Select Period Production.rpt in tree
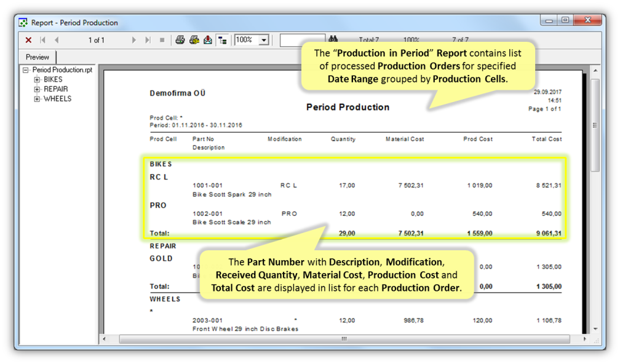Screen dimensions: 620x364 (62, 70)
